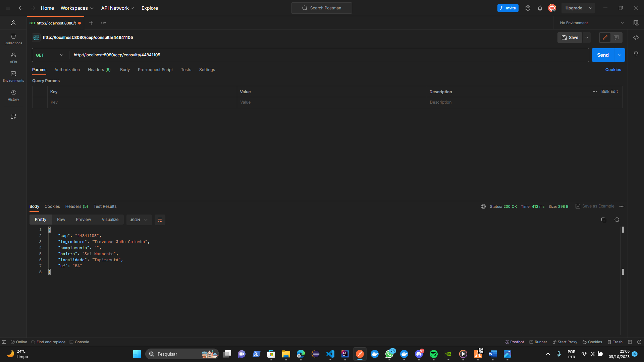Screen dimensions: 644x362
Task: Switch the response view to Raw
Action: [61, 220]
